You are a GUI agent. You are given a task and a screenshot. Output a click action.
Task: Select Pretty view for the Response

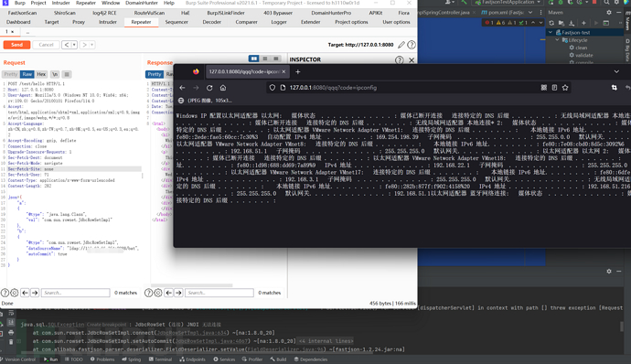pos(155,74)
